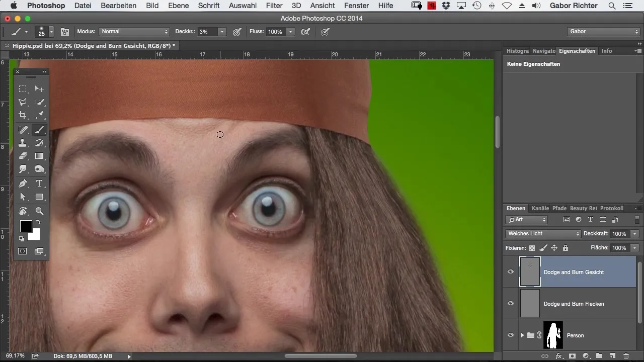Open the brush tool preset dropdown
This screenshot has width=644, height=362.
[19, 31]
